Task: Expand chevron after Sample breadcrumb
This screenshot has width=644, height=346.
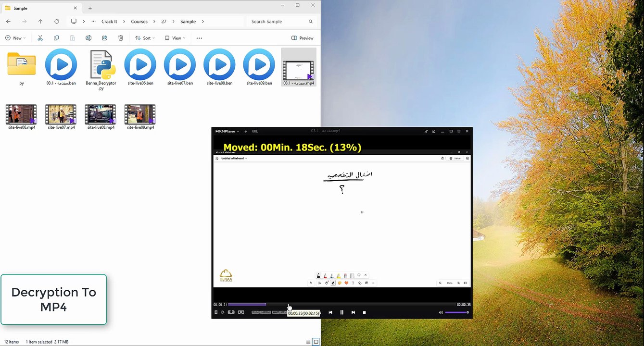Action: click(x=203, y=22)
